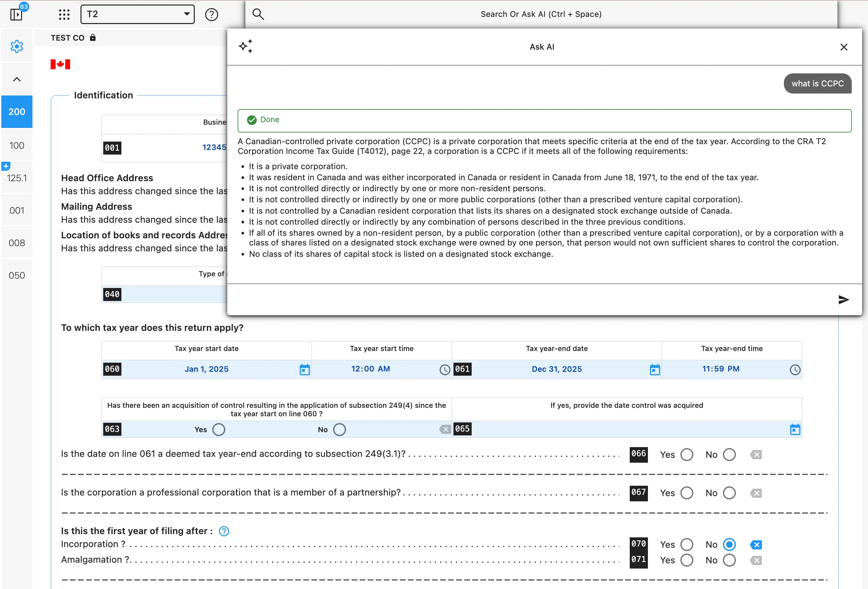
Task: Open calendar picker for line 065 date
Action: [x=795, y=430]
